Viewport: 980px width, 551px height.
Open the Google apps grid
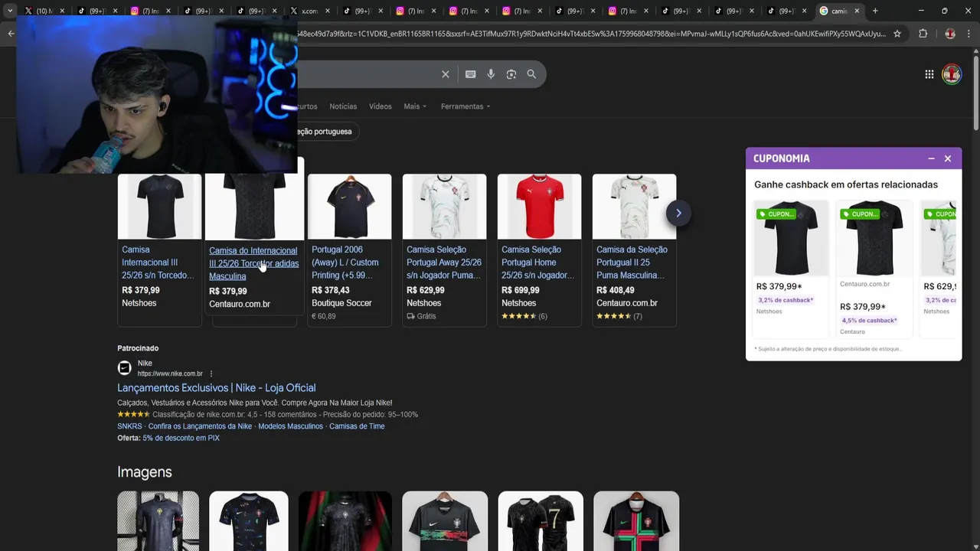pos(929,74)
